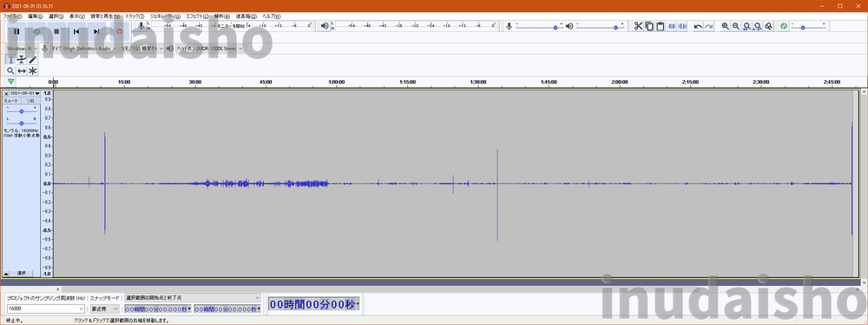Click the Paste clipboard icon
This screenshot has height=325, width=868.
tap(660, 26)
